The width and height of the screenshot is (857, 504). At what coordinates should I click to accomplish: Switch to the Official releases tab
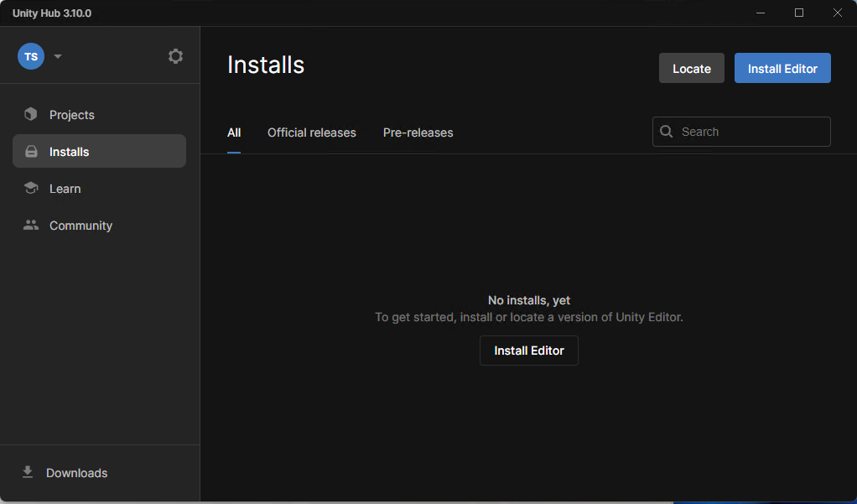pos(311,132)
